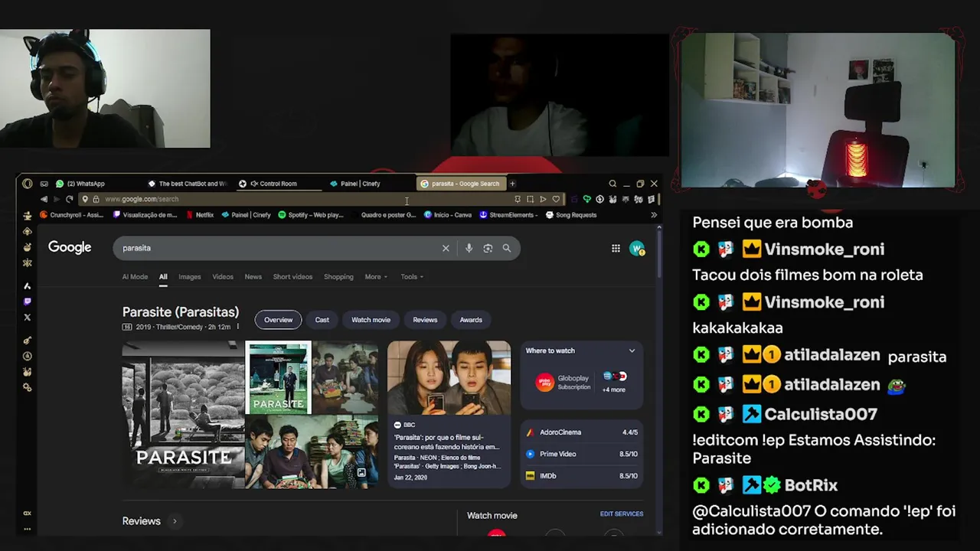The height and width of the screenshot is (551, 980).
Task: Start a voice search with the microphone
Action: [x=469, y=248]
